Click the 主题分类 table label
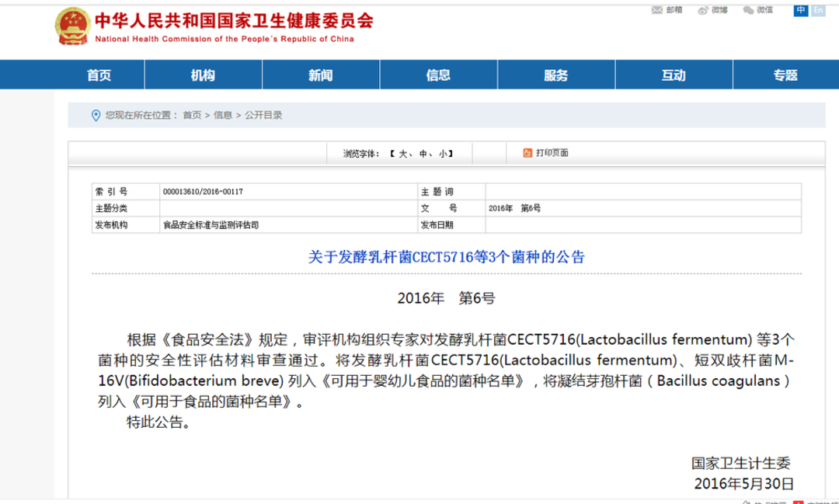Image resolution: width=839 pixels, height=504 pixels. [111, 208]
